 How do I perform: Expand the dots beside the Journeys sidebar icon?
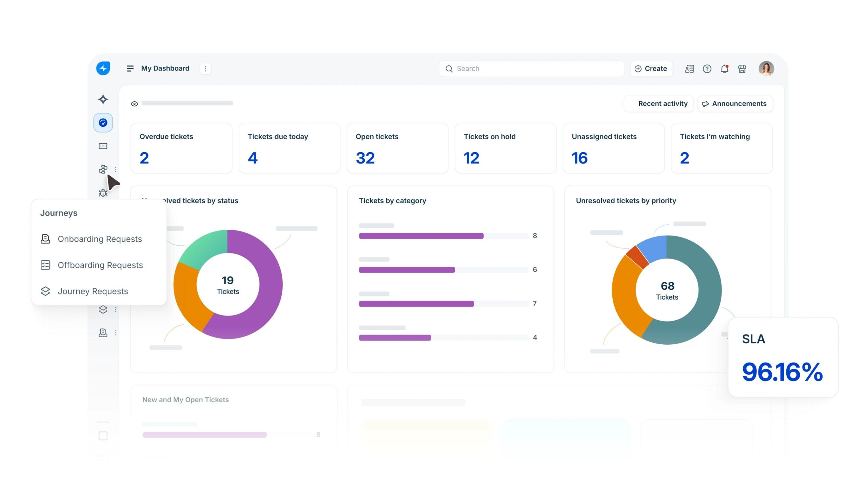pos(116,169)
